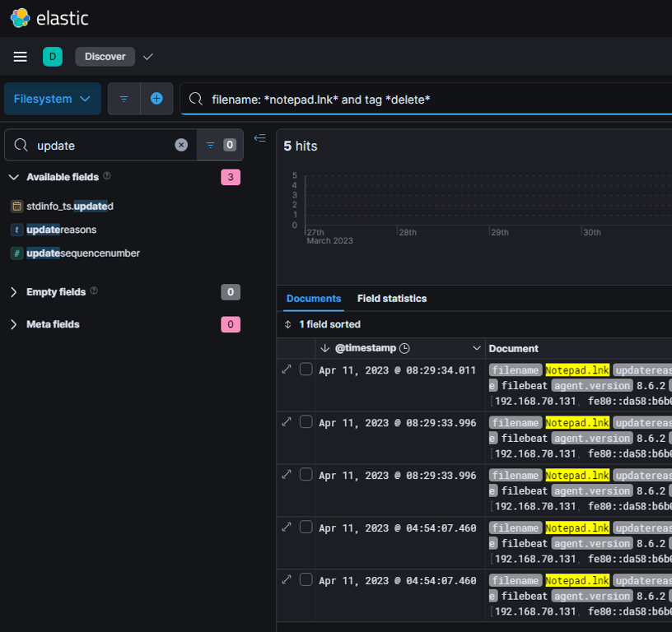Expand the Empty fields section
Screen dimensions: 672x632
point(14,292)
